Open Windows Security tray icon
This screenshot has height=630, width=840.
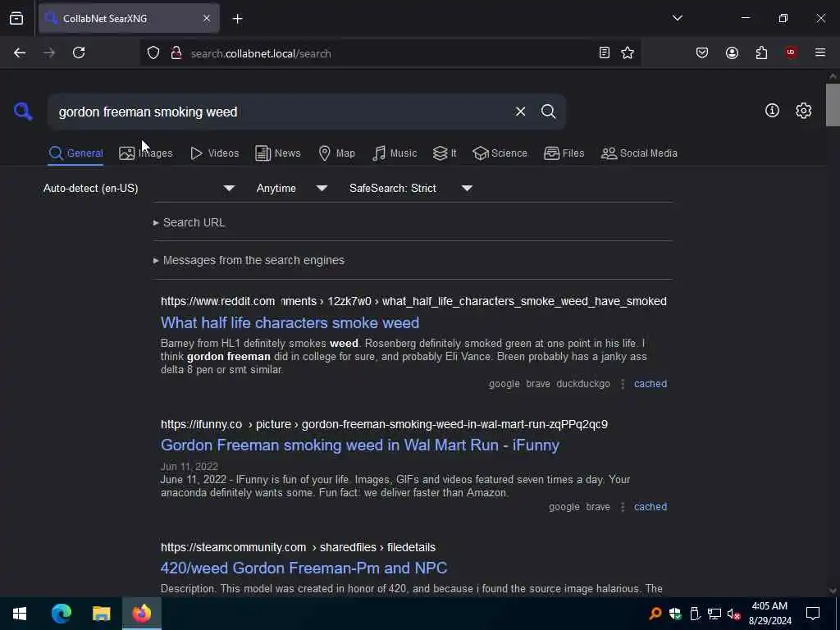(675, 614)
